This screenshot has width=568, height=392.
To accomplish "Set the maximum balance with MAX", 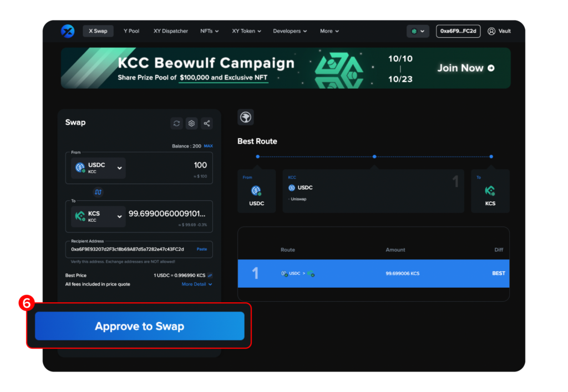I will pyautogui.click(x=209, y=146).
